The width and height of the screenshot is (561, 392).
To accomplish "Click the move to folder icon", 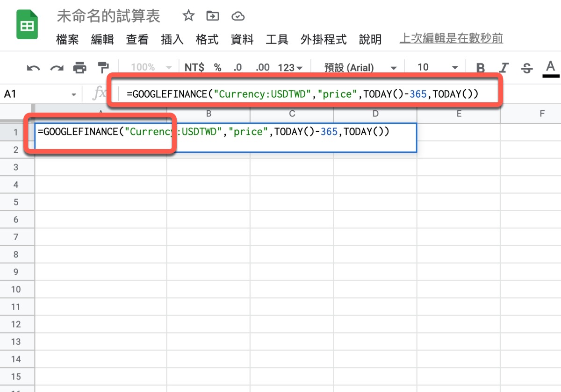I will pos(213,16).
